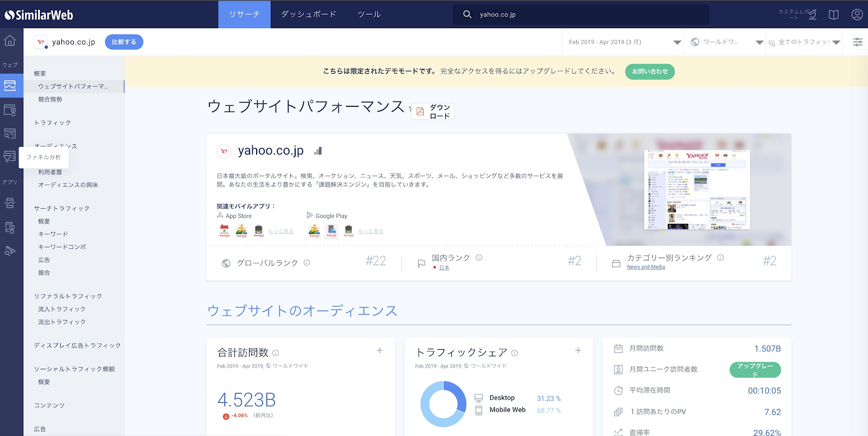This screenshot has height=436, width=868.
Task: Add トラフィックシェア widget with plus icon
Action: (x=578, y=351)
